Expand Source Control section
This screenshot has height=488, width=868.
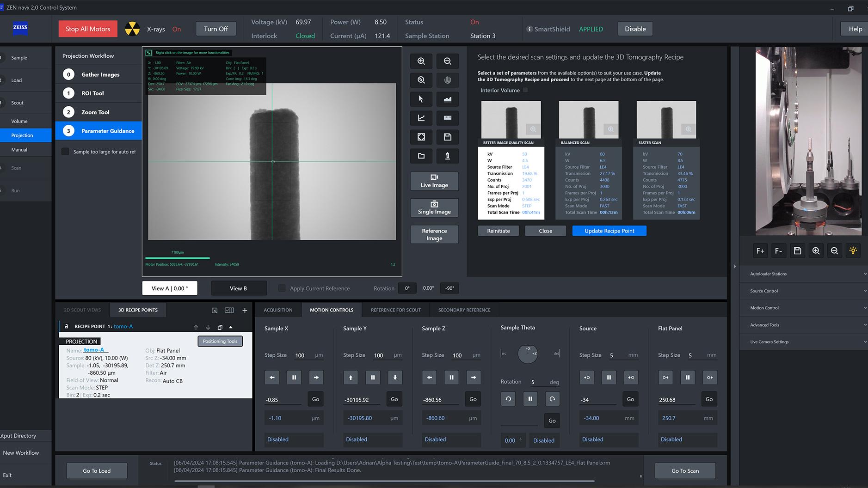tap(804, 291)
